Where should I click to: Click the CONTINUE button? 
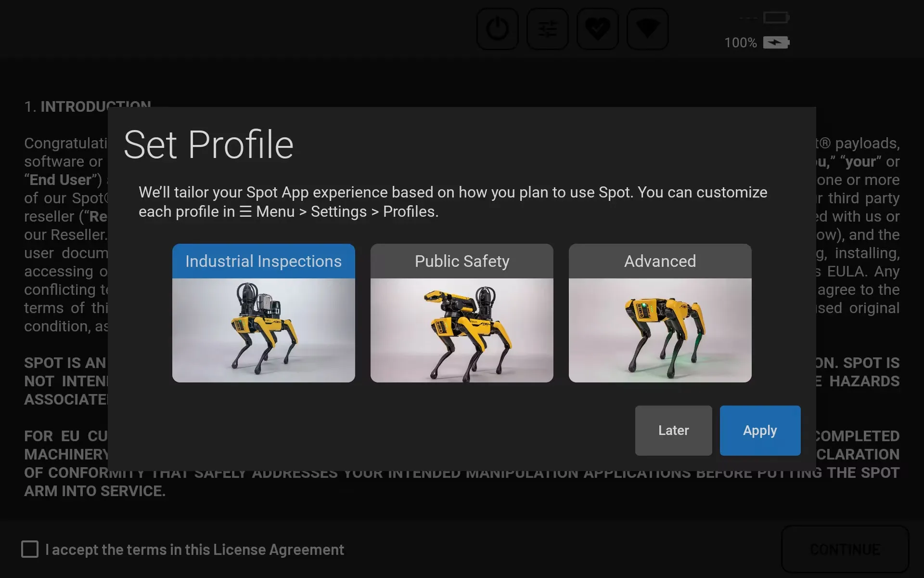tap(845, 549)
